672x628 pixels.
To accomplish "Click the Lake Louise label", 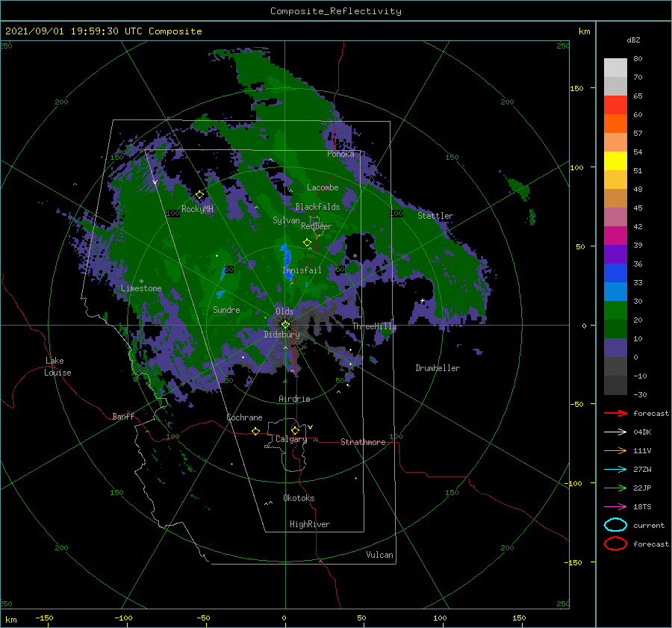I will pyautogui.click(x=57, y=367).
